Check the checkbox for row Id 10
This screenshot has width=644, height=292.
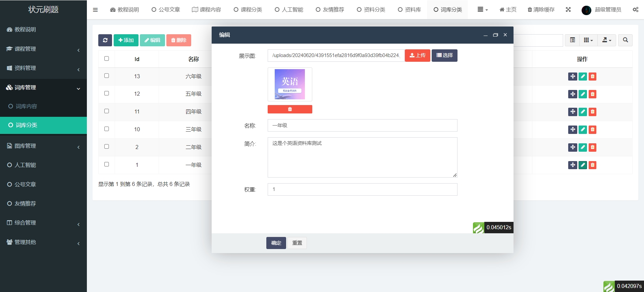[x=107, y=129]
